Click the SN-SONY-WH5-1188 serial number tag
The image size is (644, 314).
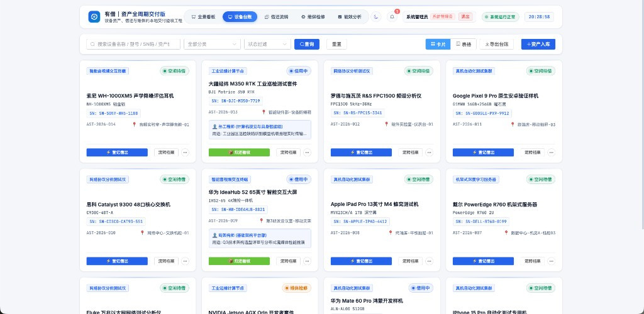114,113
